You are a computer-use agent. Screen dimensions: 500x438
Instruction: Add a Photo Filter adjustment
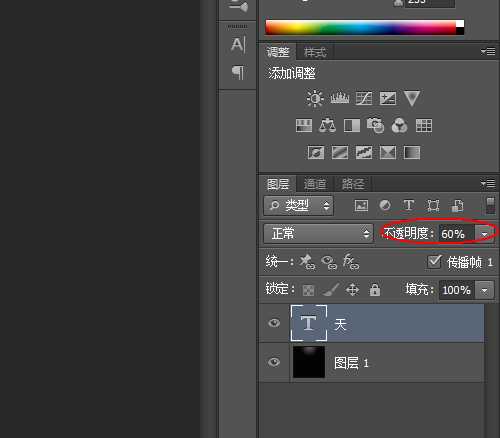click(x=375, y=125)
